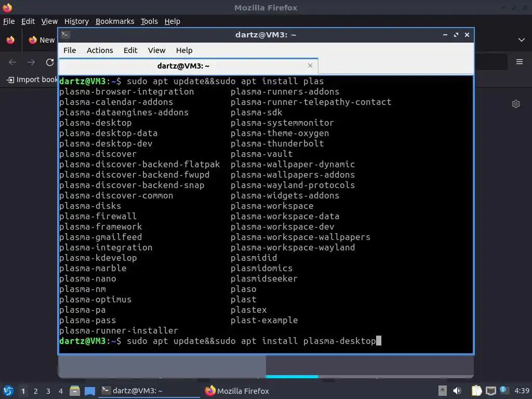Open removable media eject tray icon
This screenshot has width=532, height=399.
[x=442, y=391]
